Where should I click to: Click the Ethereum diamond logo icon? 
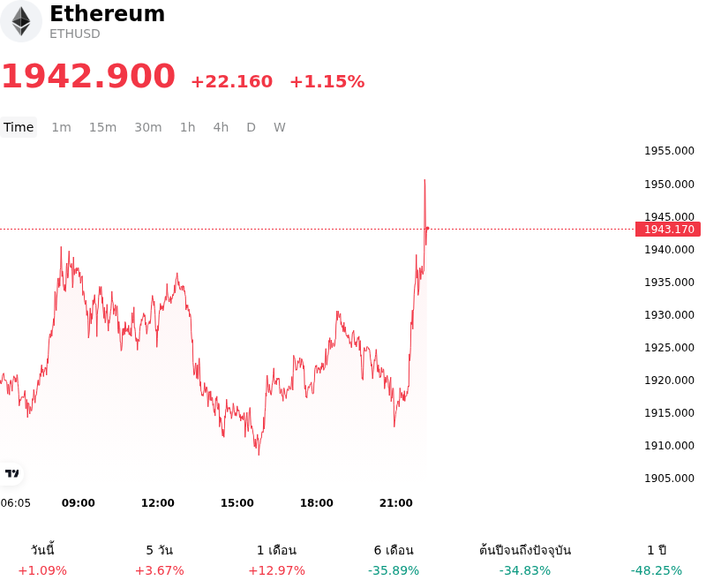coord(20,21)
